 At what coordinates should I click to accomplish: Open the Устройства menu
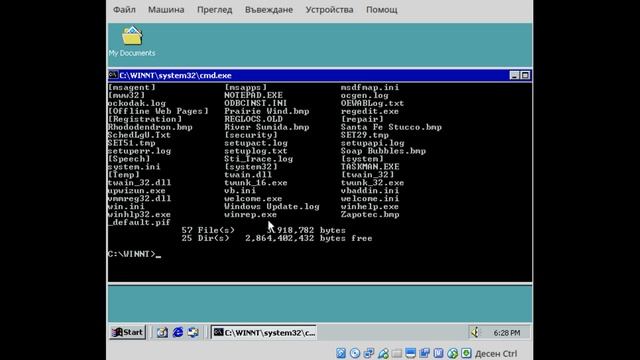pyautogui.click(x=329, y=9)
